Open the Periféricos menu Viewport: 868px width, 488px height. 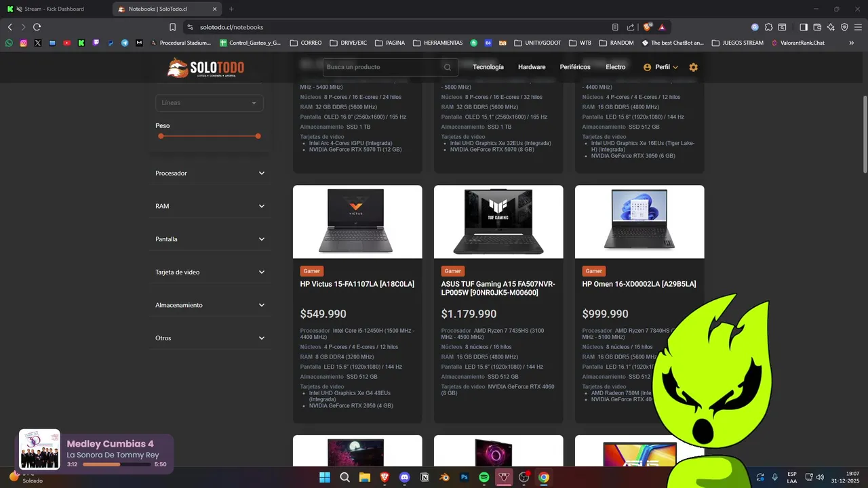click(575, 67)
